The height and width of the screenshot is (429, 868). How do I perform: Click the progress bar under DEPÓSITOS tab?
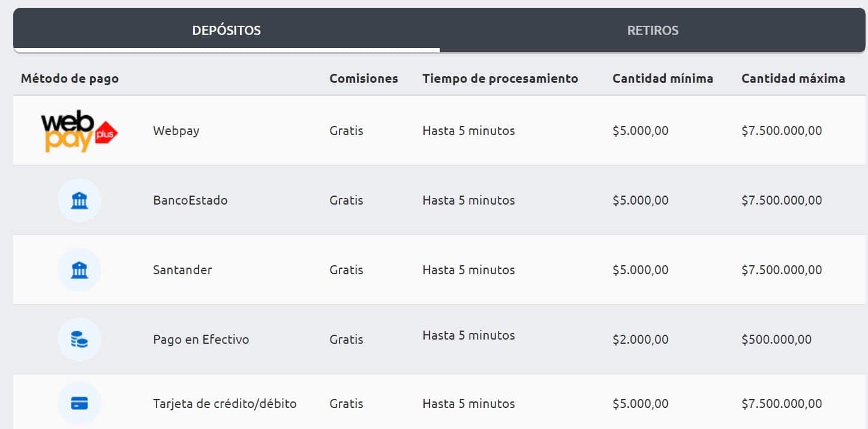tap(227, 50)
